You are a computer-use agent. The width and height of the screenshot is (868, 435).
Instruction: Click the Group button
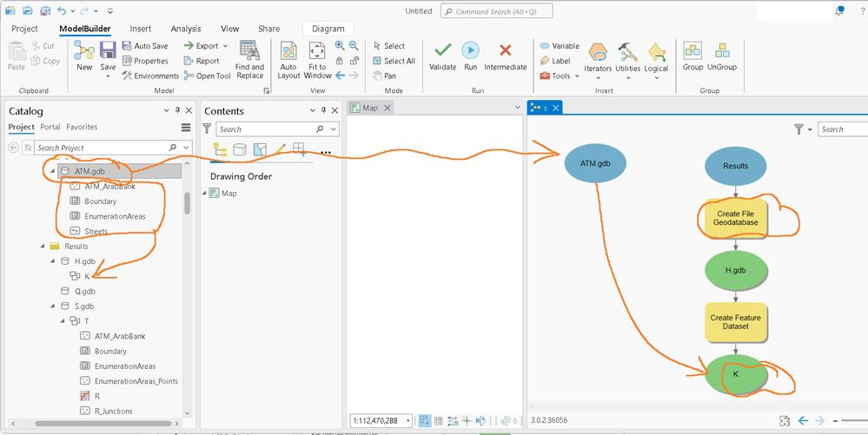coord(692,56)
